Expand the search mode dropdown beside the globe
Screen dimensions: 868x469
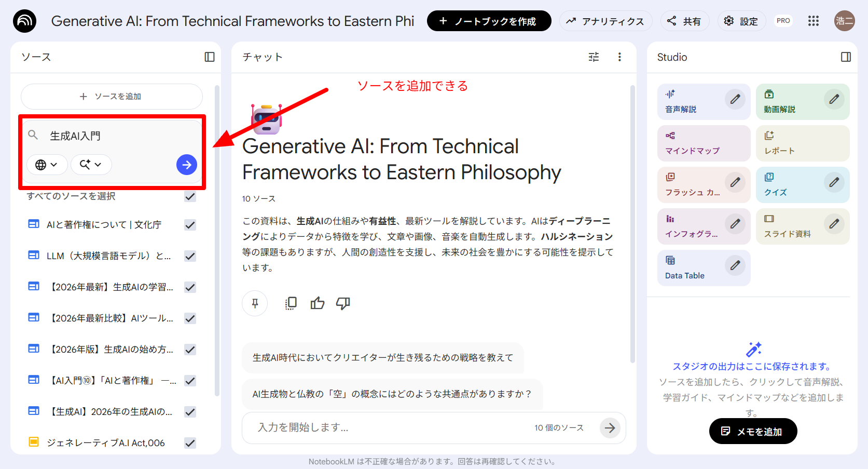click(x=91, y=165)
